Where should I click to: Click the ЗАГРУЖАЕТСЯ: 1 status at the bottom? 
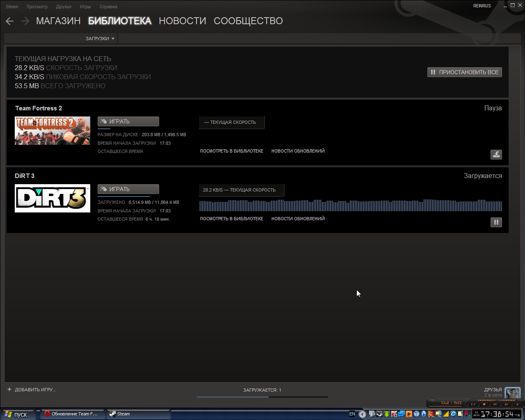[x=262, y=390]
